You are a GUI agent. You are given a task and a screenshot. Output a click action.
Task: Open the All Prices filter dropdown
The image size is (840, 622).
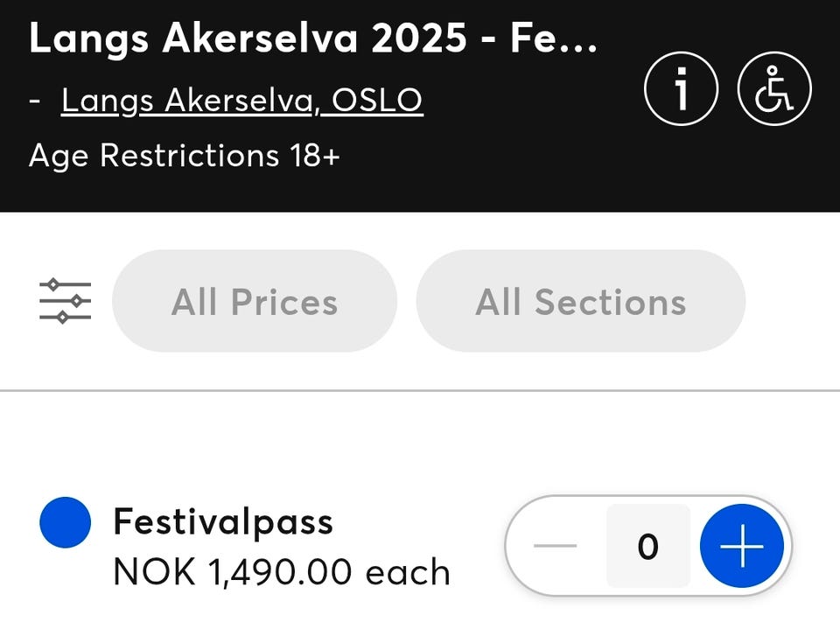pos(254,302)
